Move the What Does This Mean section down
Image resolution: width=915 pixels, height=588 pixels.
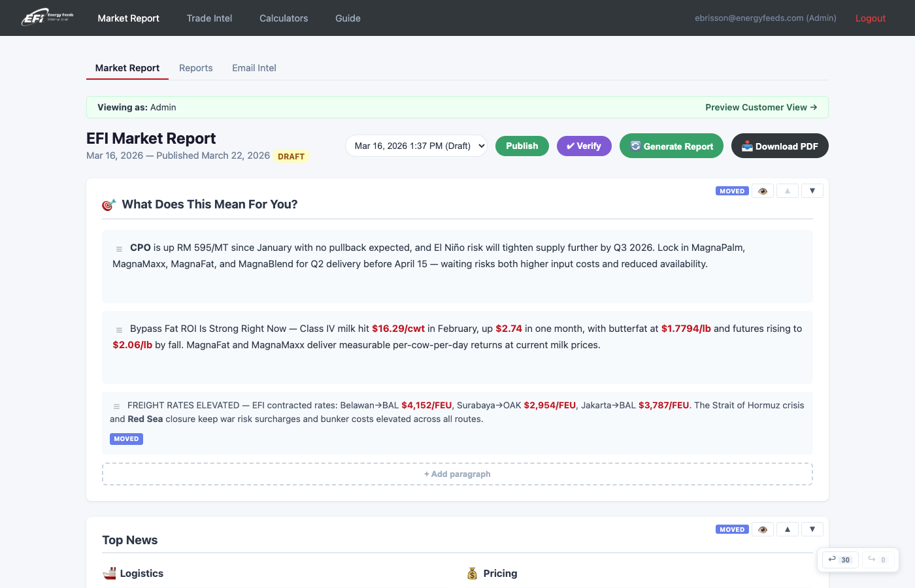812,190
